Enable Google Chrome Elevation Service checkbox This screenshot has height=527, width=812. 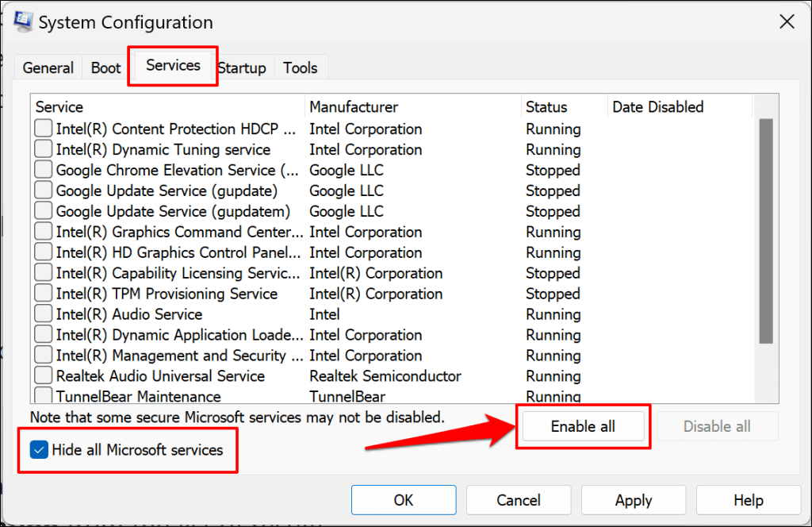click(44, 170)
